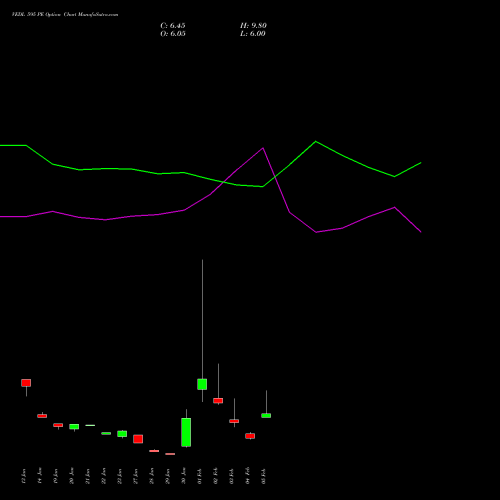
Task: Click the large green candle for 30 Jan
Action: [186, 432]
